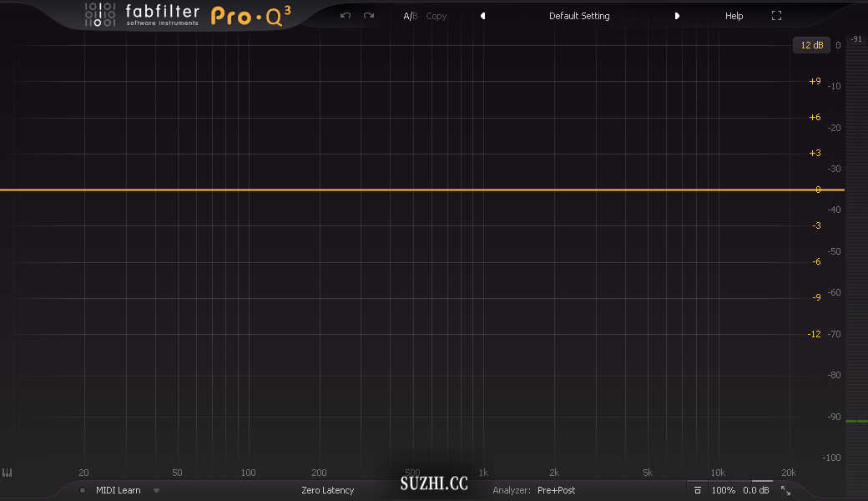Click the Zero Latency processing mode label
868x501 pixels.
point(327,490)
